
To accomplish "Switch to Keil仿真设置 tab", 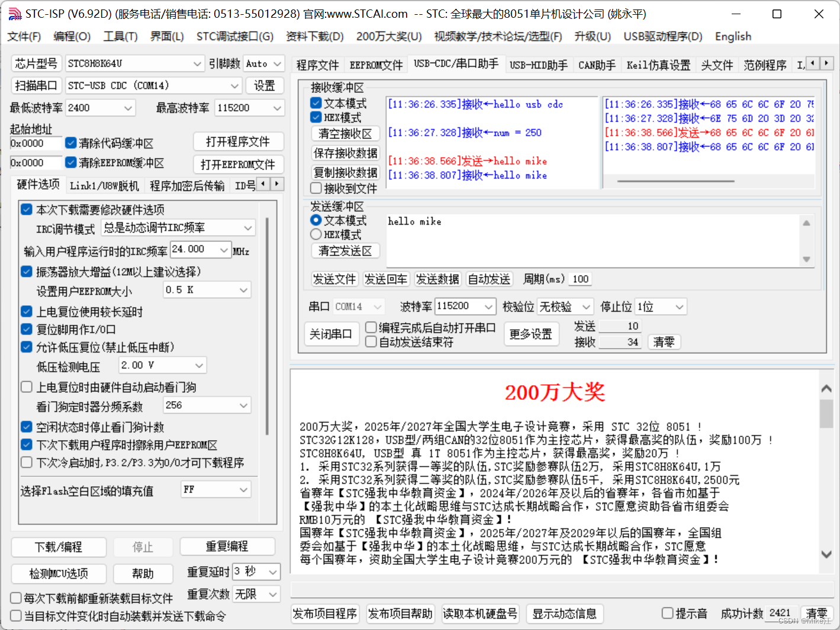I will point(658,65).
